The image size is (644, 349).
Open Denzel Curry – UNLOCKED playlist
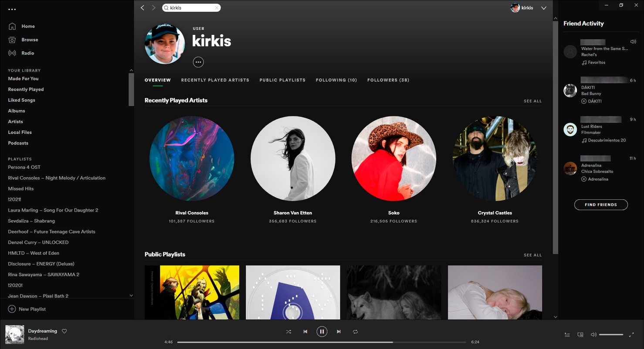pyautogui.click(x=38, y=243)
